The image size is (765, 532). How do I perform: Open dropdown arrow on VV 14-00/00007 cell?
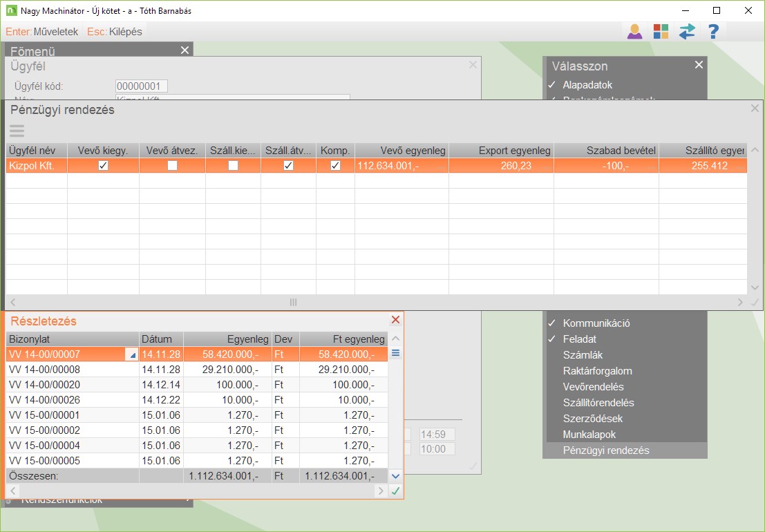[x=131, y=354]
